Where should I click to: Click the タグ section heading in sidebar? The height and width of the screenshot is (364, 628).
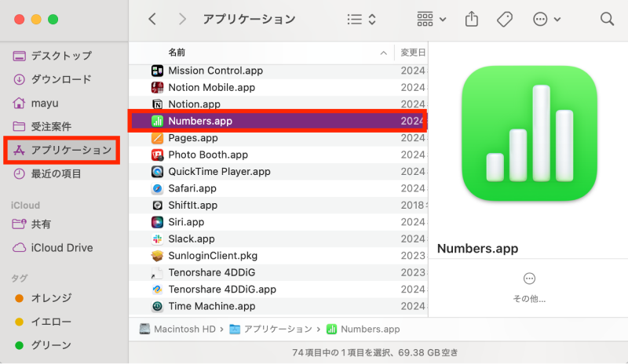pos(19,278)
